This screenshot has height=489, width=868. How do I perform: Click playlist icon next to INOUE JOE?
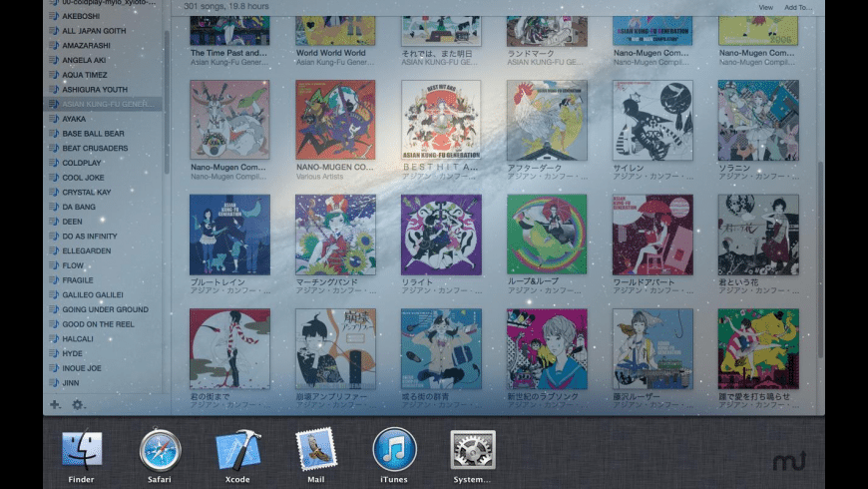click(x=54, y=368)
